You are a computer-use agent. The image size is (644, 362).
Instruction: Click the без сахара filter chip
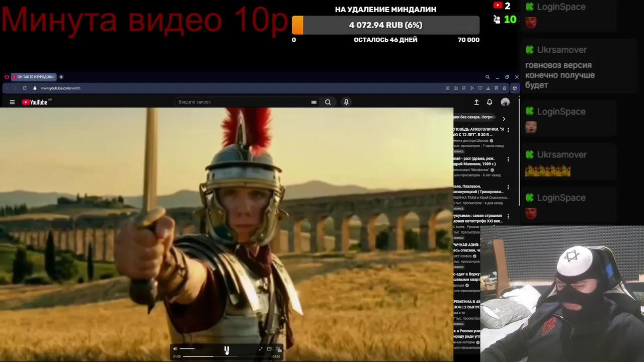coord(475,117)
